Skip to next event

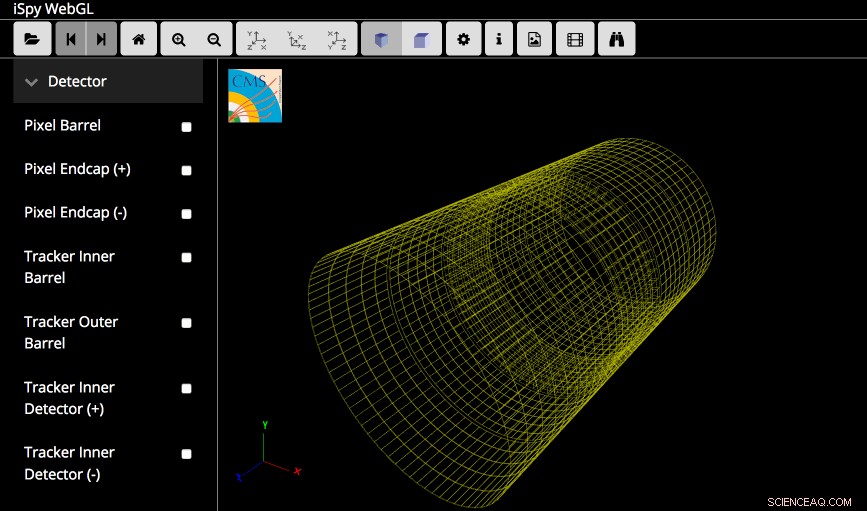(100, 40)
